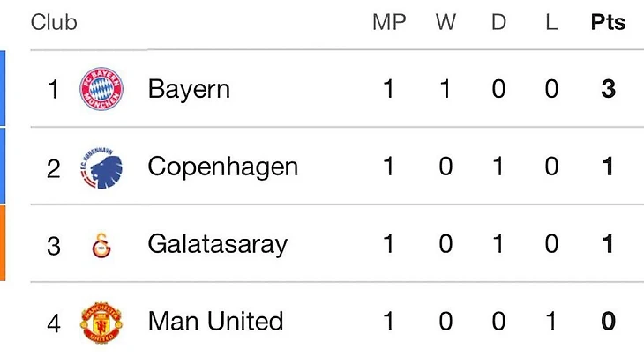644x356 pixels.
Task: Click Man United's points value 0
Action: click(608, 321)
